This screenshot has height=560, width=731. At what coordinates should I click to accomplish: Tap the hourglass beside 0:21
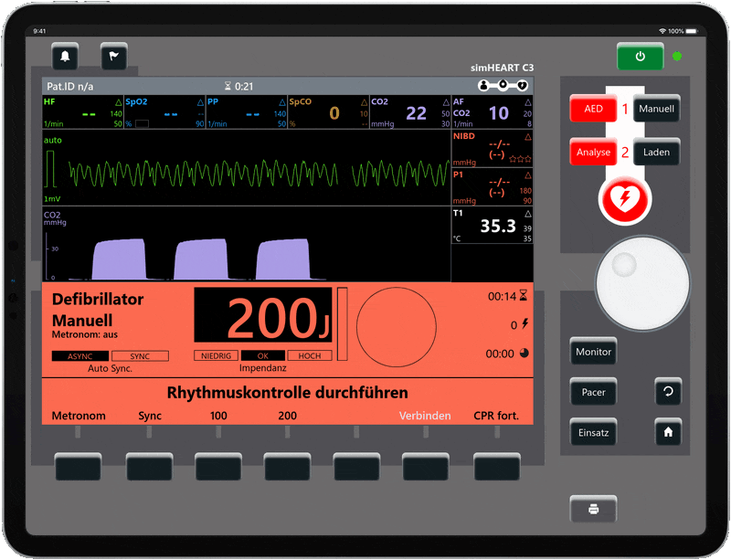click(x=228, y=86)
